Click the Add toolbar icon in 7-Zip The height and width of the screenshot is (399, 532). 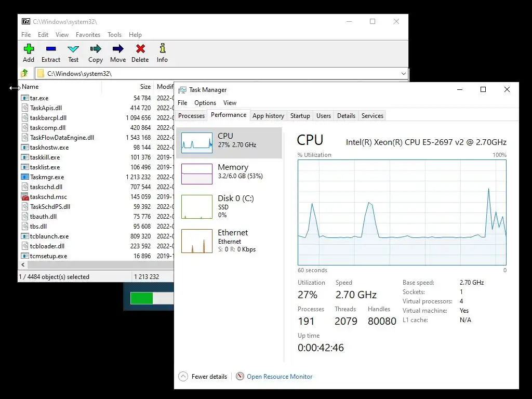(x=29, y=49)
